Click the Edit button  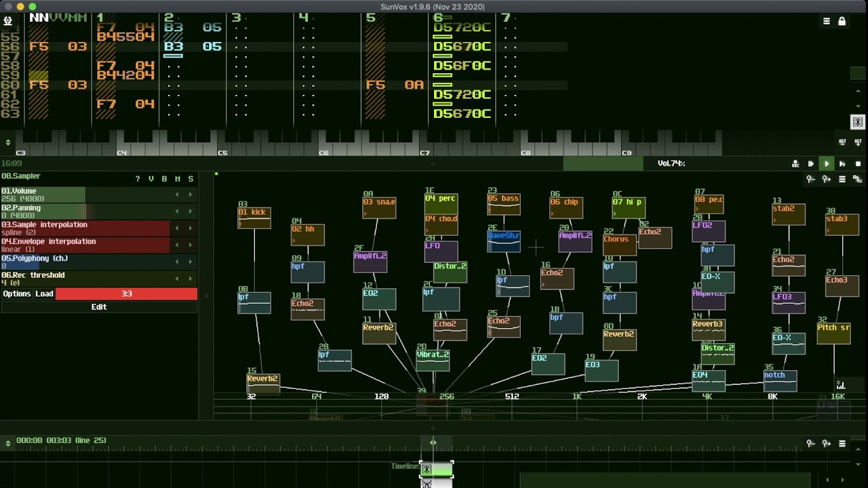pyautogui.click(x=99, y=307)
